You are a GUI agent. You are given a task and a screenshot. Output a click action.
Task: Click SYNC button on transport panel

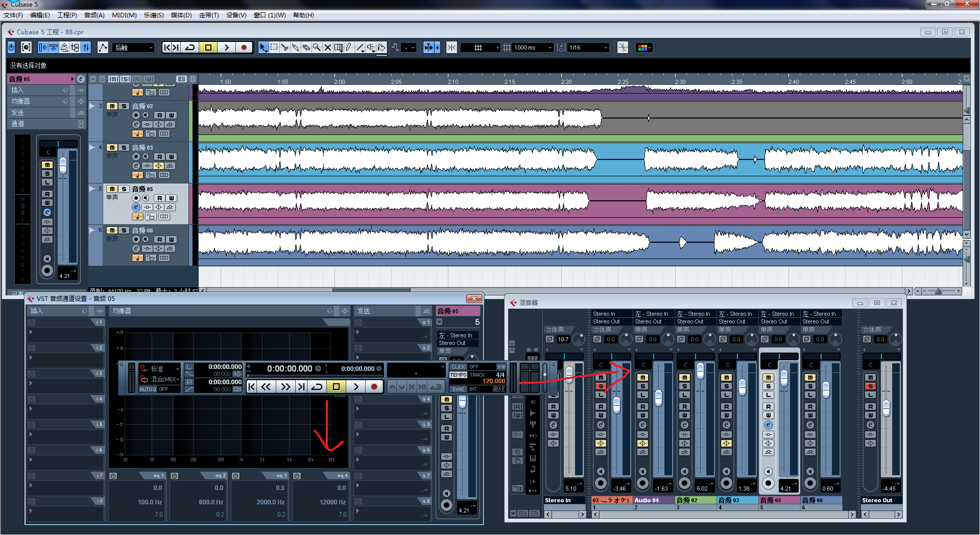(459, 389)
